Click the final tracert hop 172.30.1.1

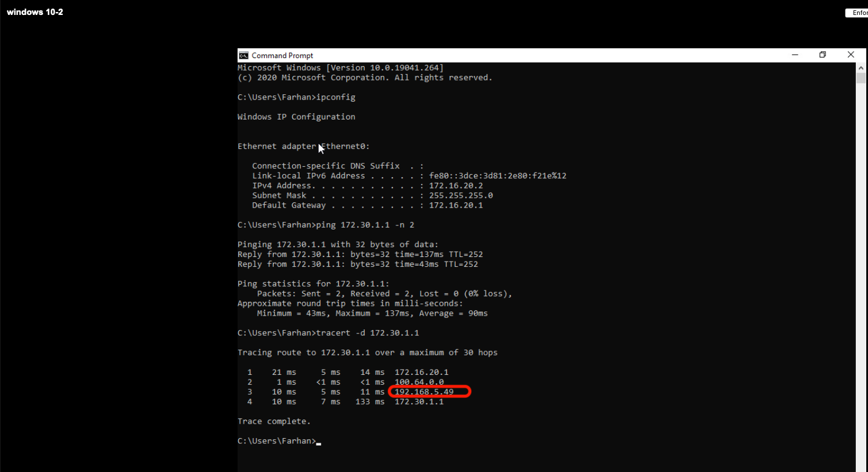click(x=419, y=402)
